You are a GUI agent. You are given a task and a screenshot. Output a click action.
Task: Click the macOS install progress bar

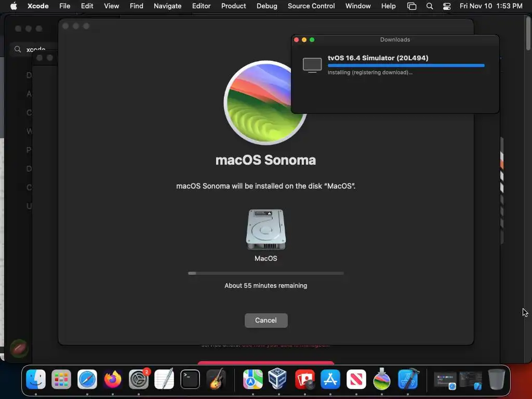[265, 273]
